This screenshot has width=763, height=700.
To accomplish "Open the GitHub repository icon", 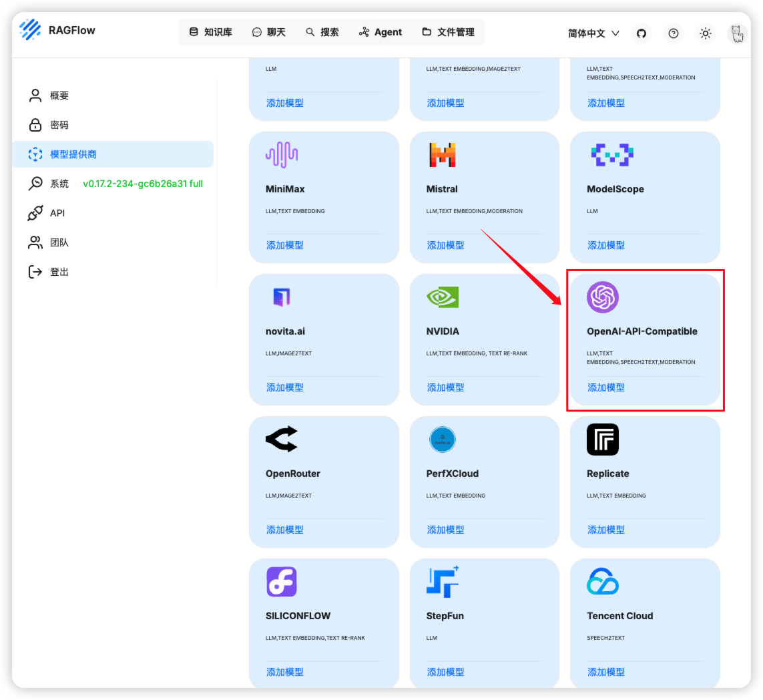I will pos(642,33).
